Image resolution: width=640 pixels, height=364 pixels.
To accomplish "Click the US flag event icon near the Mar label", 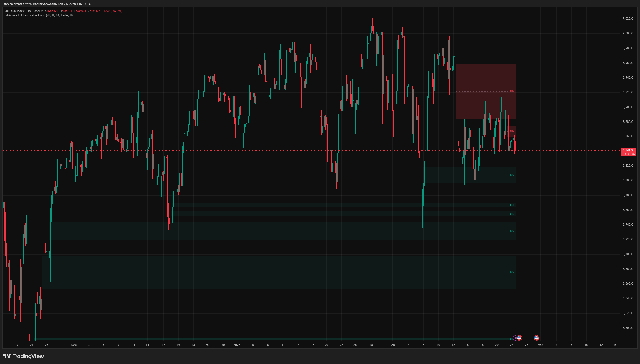I will click(x=537, y=338).
